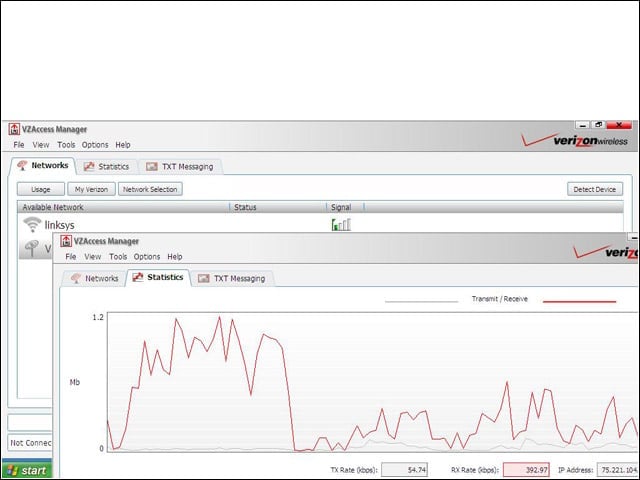Click the antenna icon below linksys
Image resolution: width=640 pixels, height=480 pixels.
(32, 248)
